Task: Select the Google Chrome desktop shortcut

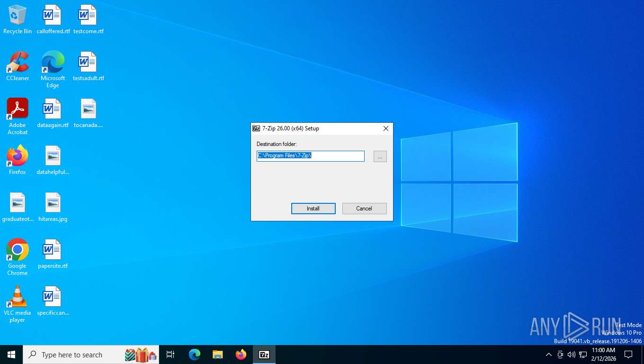Action: click(18, 257)
